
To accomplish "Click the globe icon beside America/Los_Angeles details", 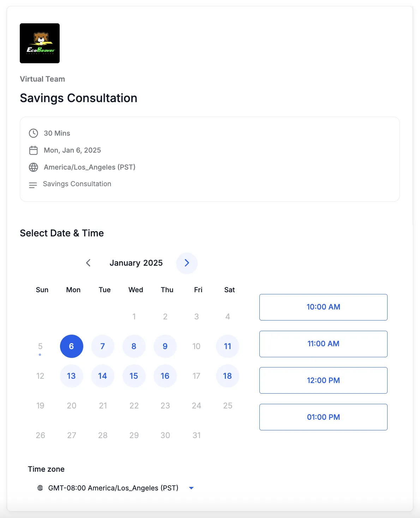I will click(x=34, y=167).
